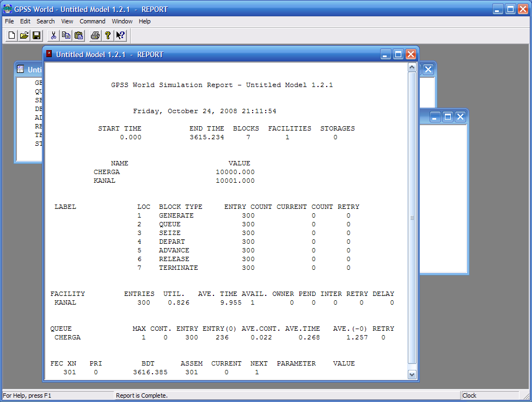Screen dimensions: 532x402
Task: Click the DEPART block type row
Action: pyautogui.click(x=172, y=242)
